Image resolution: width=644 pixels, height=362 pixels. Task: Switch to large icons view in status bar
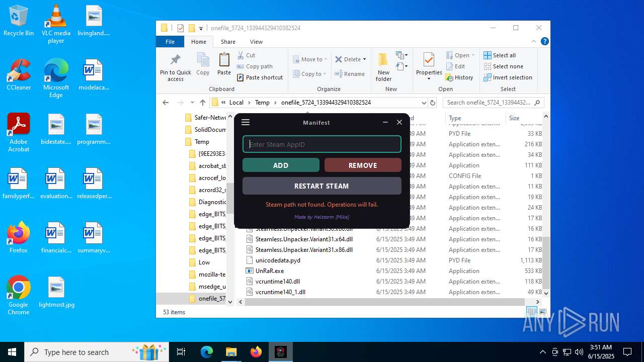click(x=542, y=312)
